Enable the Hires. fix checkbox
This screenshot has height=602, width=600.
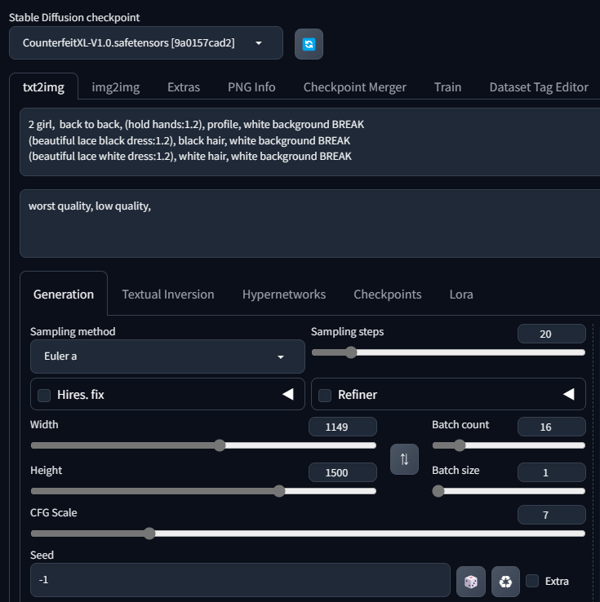44,395
